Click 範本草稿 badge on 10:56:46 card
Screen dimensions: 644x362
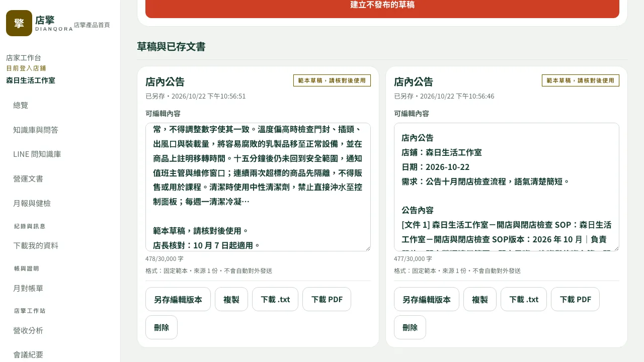pyautogui.click(x=581, y=80)
